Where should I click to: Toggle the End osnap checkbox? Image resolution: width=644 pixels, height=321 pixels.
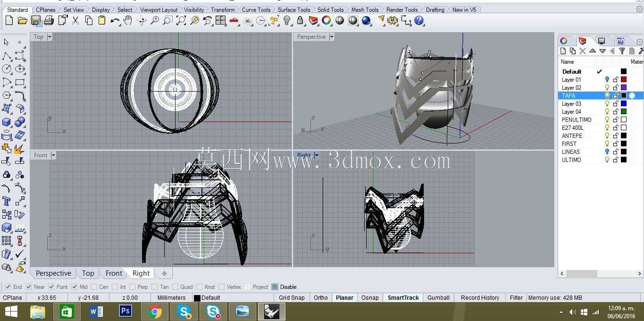coord(8,287)
